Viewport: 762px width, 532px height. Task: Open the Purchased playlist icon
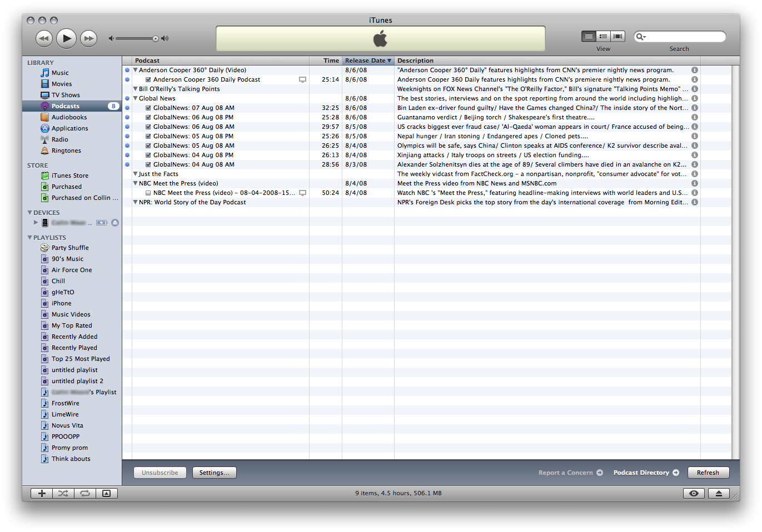(45, 187)
